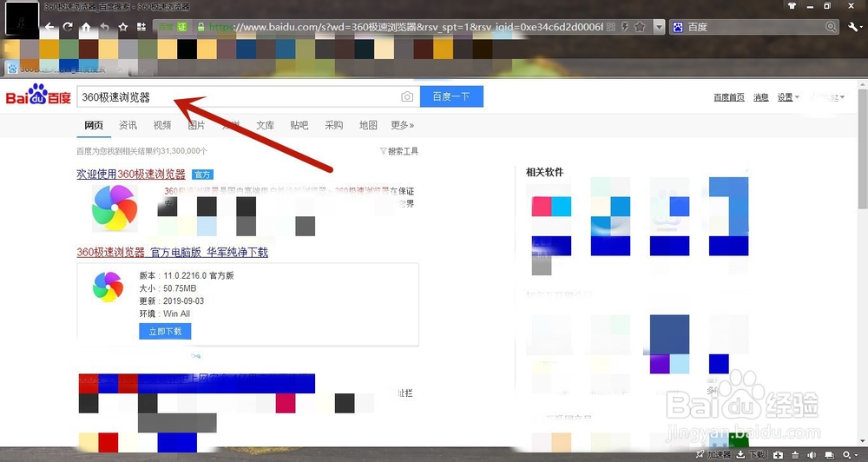Open the 加速器 rocket accelerator in status bar
This screenshot has width=868, height=462.
tap(713, 455)
